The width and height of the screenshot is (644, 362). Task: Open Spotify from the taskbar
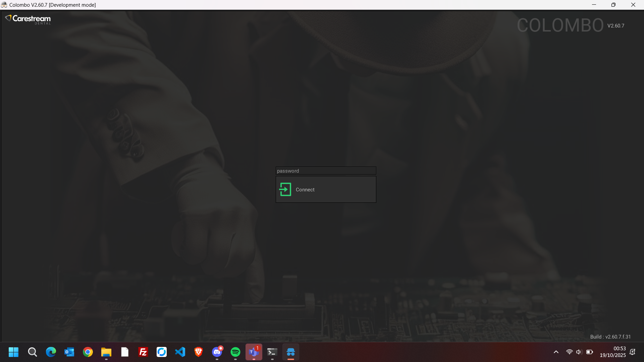pos(235,352)
